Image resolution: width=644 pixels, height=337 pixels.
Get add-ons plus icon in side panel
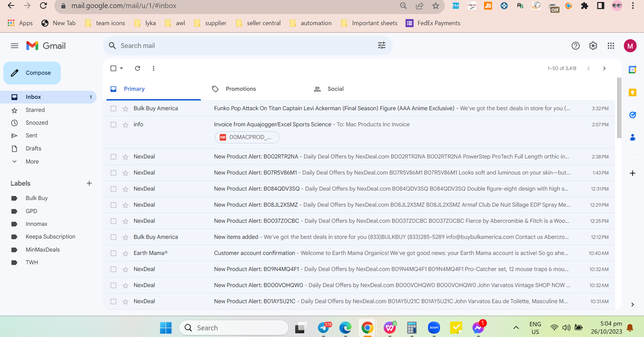click(x=633, y=173)
